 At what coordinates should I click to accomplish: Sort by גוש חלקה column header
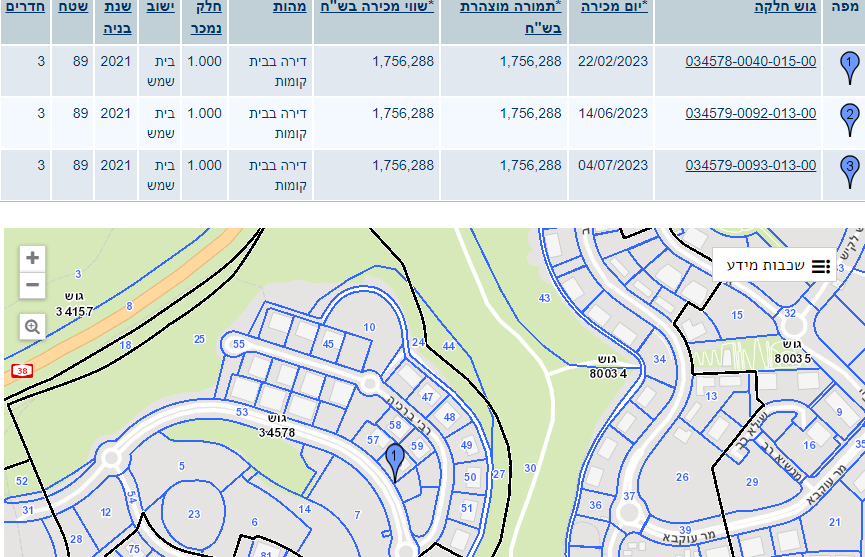(x=785, y=7)
